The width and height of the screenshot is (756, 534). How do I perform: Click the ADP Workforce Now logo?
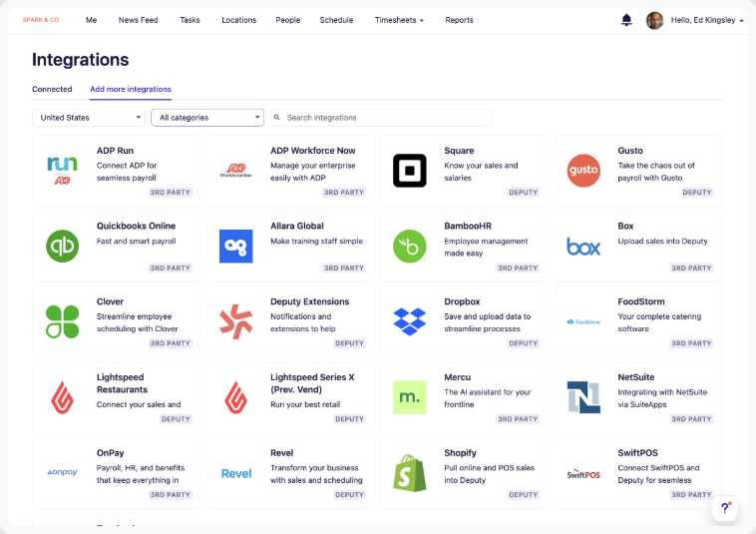click(235, 171)
